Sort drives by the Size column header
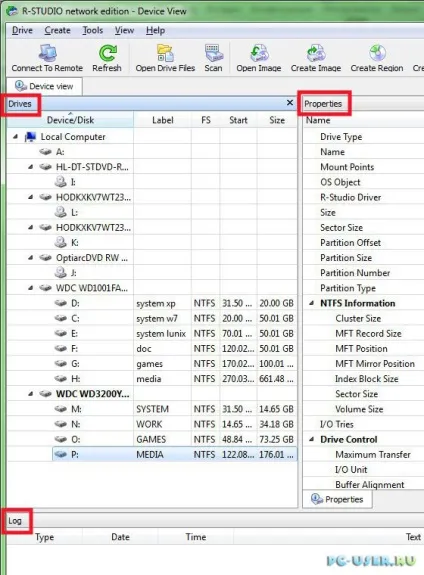Viewport: 424px width, 575px height. (x=277, y=120)
